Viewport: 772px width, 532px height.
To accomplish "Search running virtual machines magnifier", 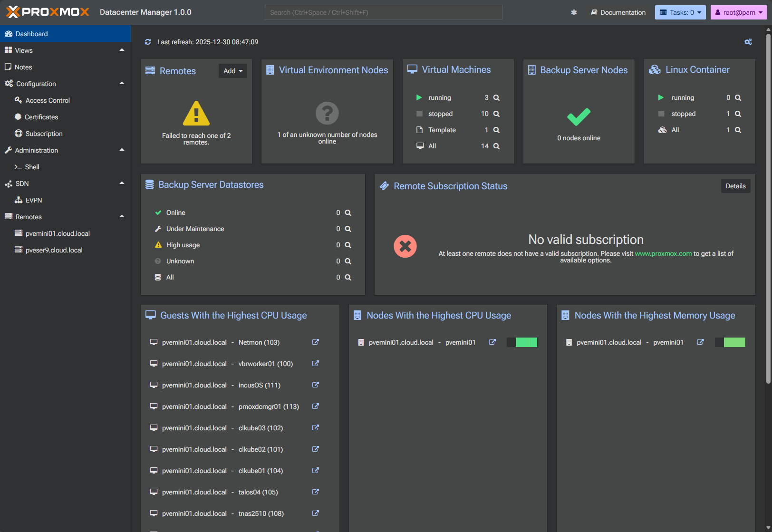I will pos(496,97).
